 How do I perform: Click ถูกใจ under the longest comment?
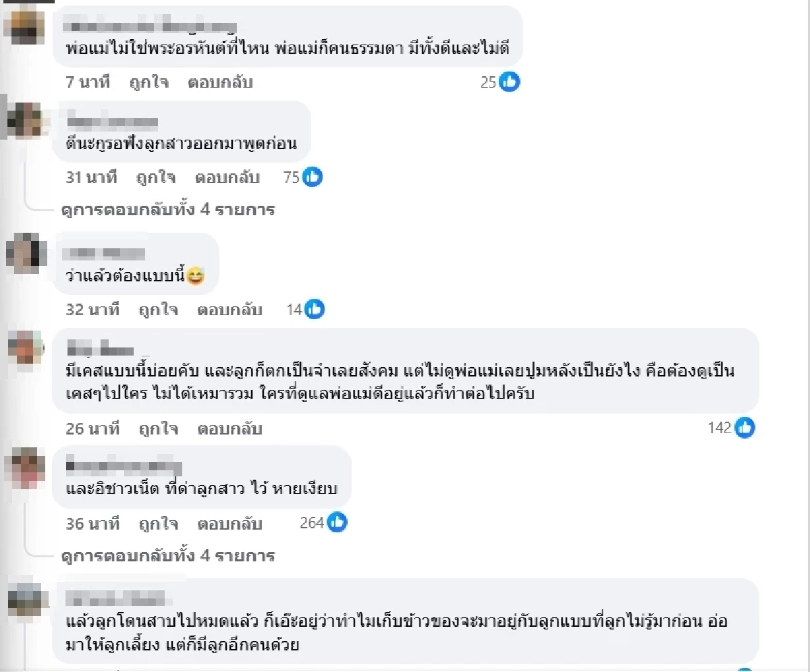157,428
